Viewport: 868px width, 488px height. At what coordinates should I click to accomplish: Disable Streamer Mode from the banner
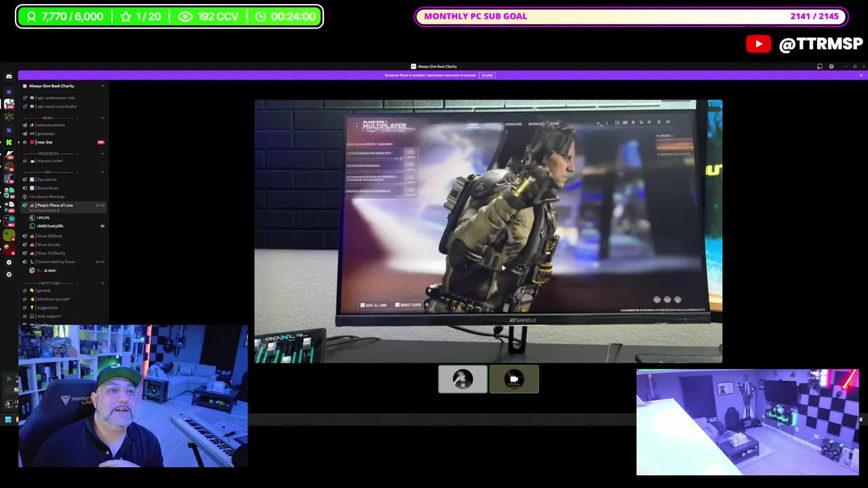coord(487,75)
